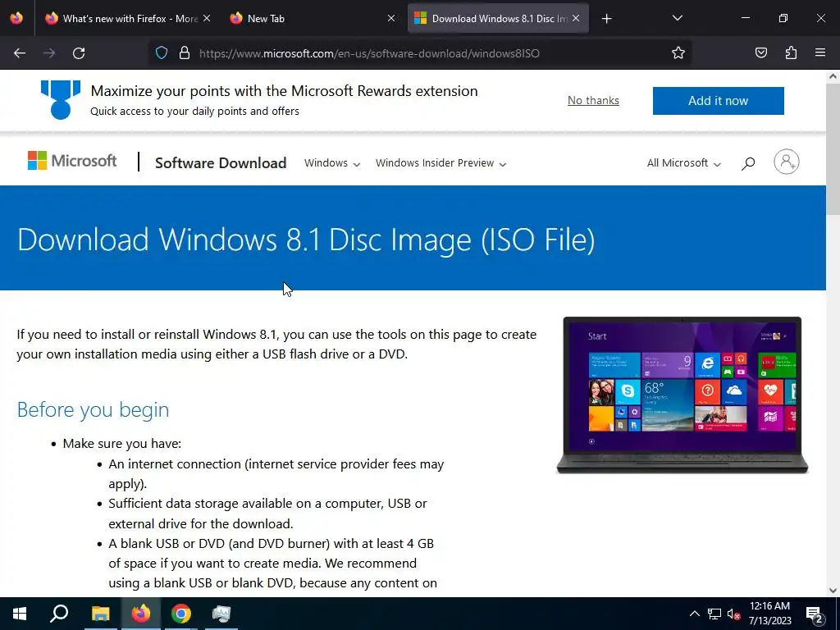Open the Firefox application menu
This screenshot has height=630, width=840.
(820, 53)
